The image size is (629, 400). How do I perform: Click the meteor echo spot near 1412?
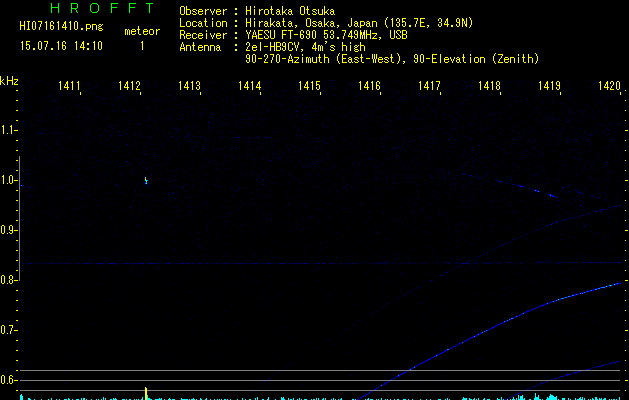tap(146, 180)
